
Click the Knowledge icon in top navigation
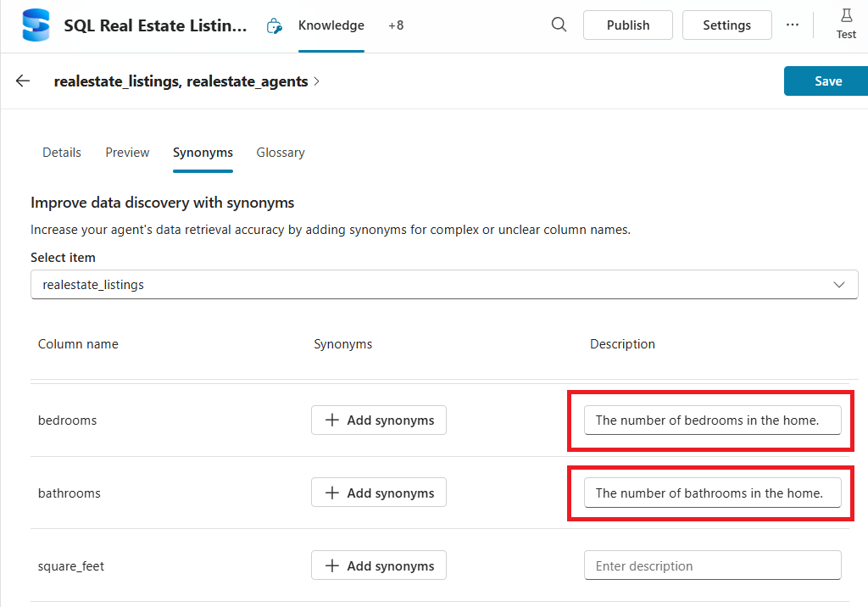pos(274,26)
